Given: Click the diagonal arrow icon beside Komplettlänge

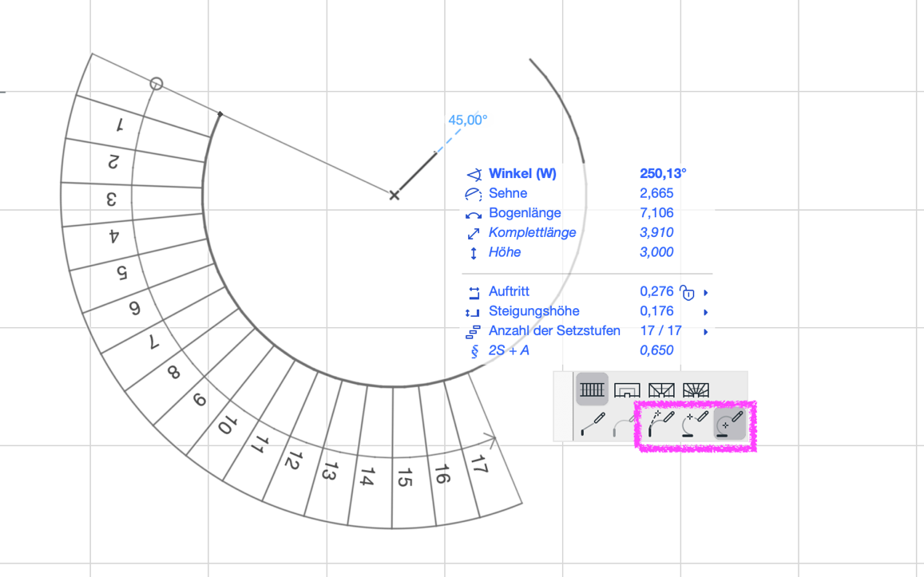Looking at the screenshot, I should tap(474, 234).
